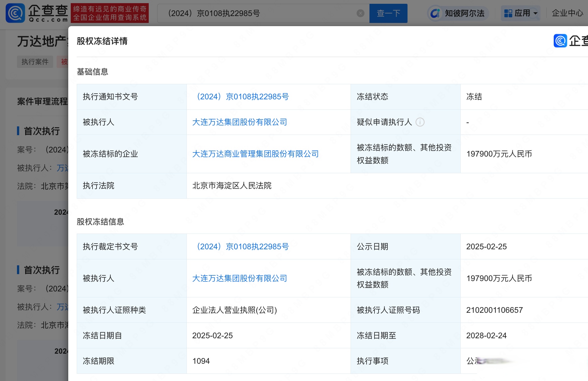This screenshot has width=588, height=381.
Task: Click the 冻结期限 value 1094
Action: [x=201, y=361]
